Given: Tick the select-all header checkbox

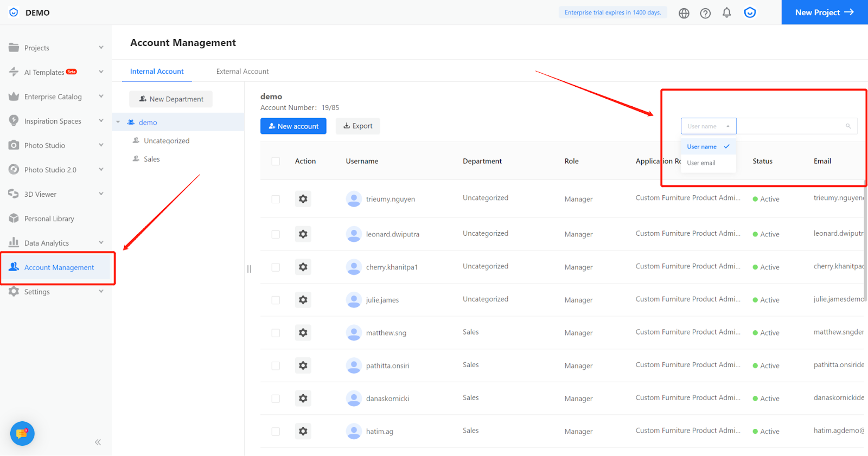Looking at the screenshot, I should tap(276, 161).
